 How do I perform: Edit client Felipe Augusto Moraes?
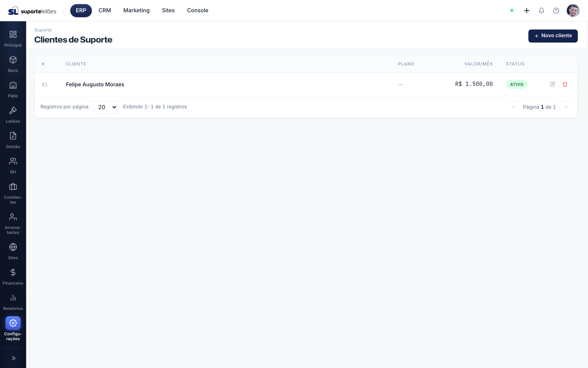(552, 84)
